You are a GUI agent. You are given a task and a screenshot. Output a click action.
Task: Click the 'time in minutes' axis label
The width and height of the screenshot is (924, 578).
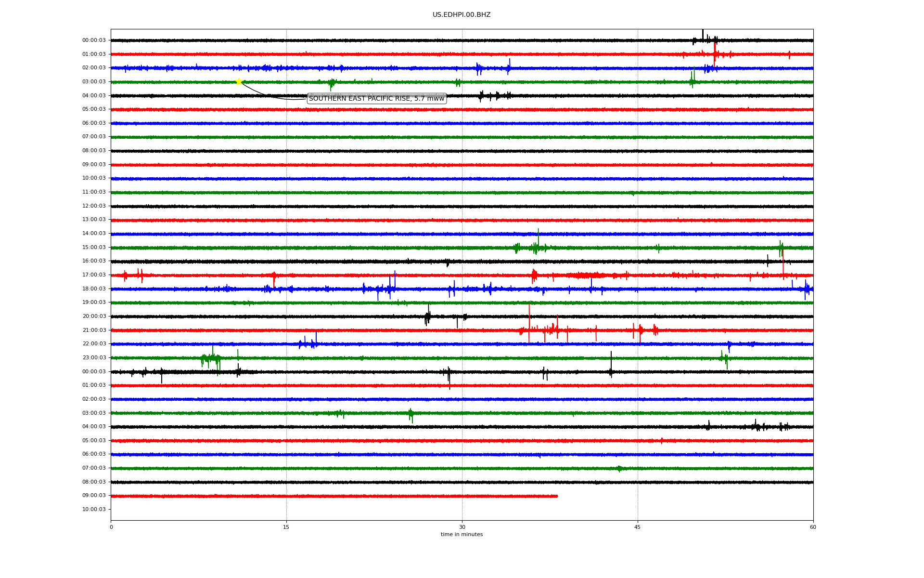pos(462,535)
